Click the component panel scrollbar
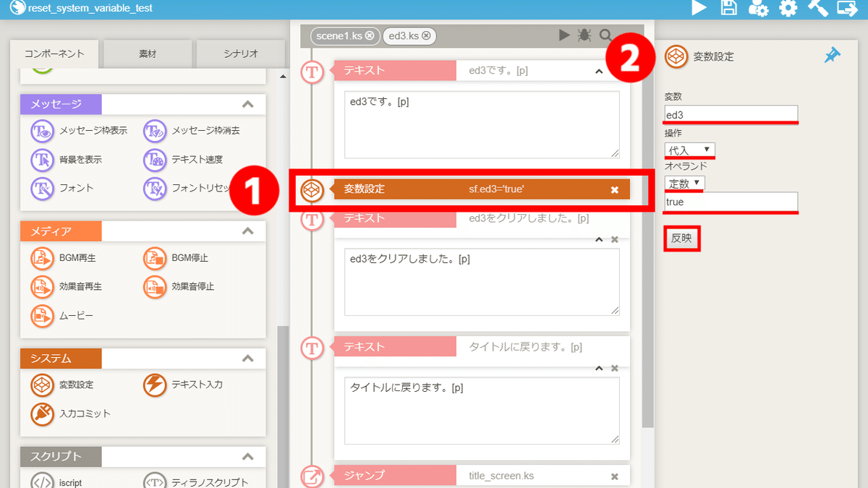 pyautogui.click(x=282, y=406)
